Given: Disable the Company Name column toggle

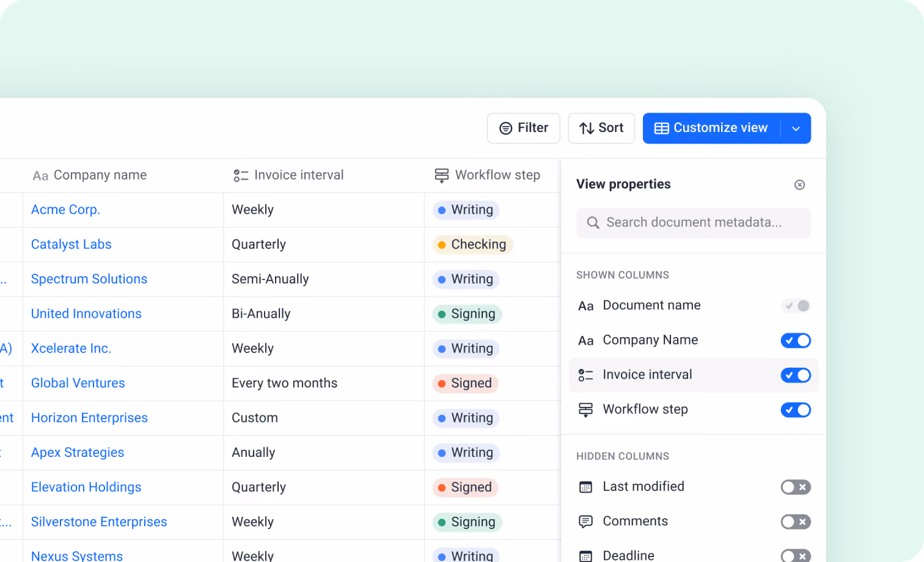Looking at the screenshot, I should pos(796,340).
